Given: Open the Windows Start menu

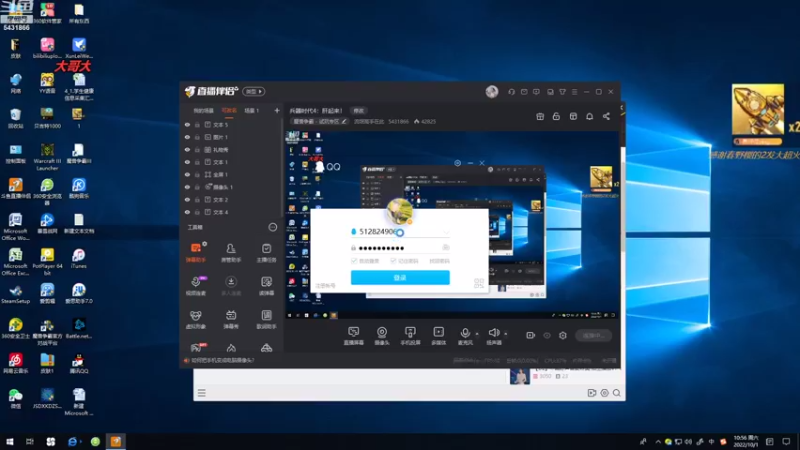Looking at the screenshot, I should click(x=10, y=442).
